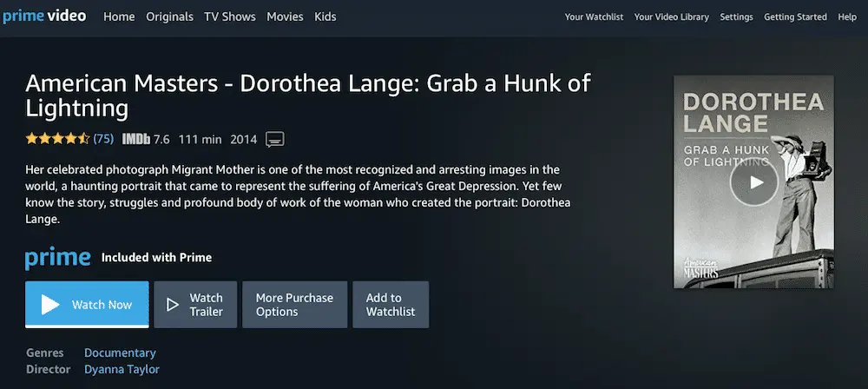868x389 pixels.
Task: Click the play icon on the poster
Action: (x=754, y=181)
